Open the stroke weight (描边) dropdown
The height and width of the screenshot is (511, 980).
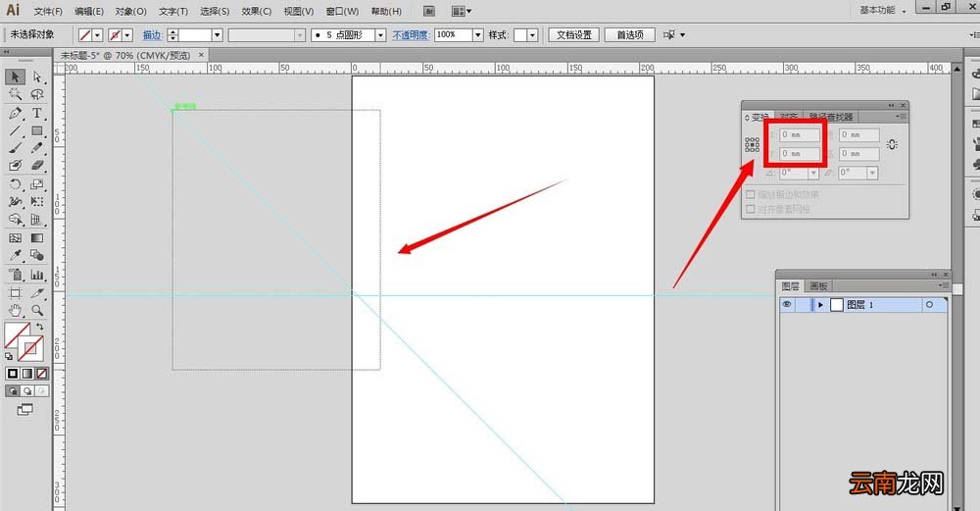pos(217,35)
